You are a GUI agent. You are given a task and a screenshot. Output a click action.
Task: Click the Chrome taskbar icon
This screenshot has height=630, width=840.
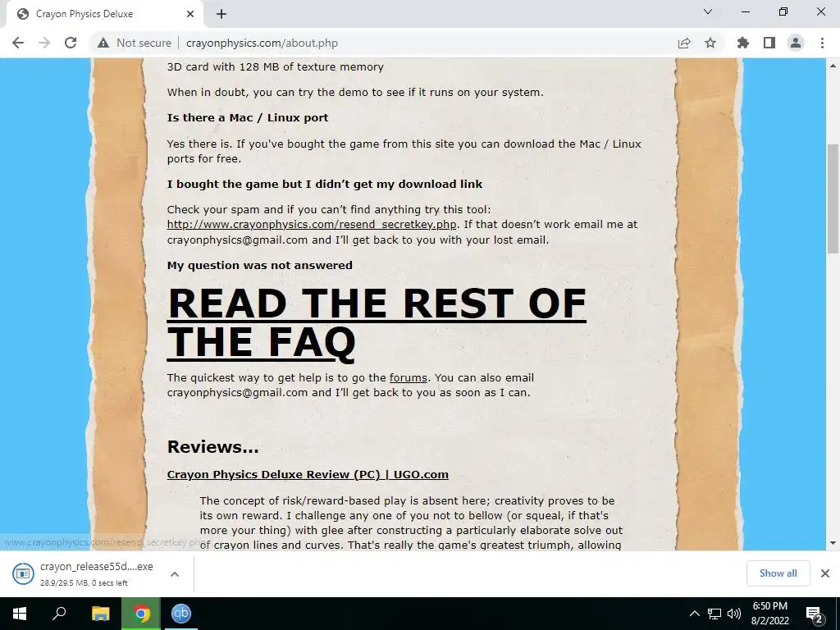[141, 614]
